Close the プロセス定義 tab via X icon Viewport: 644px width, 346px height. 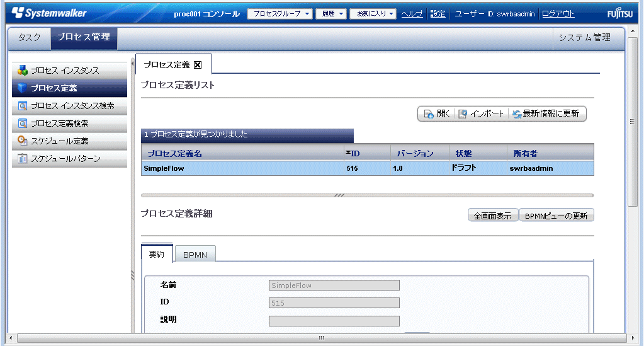point(198,65)
